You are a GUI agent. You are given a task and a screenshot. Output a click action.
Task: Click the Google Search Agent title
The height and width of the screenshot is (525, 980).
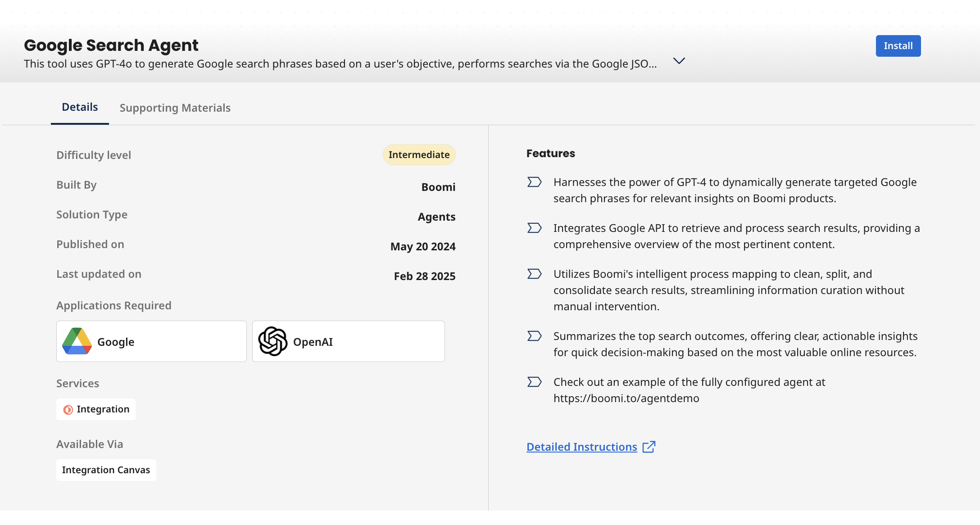[111, 45]
